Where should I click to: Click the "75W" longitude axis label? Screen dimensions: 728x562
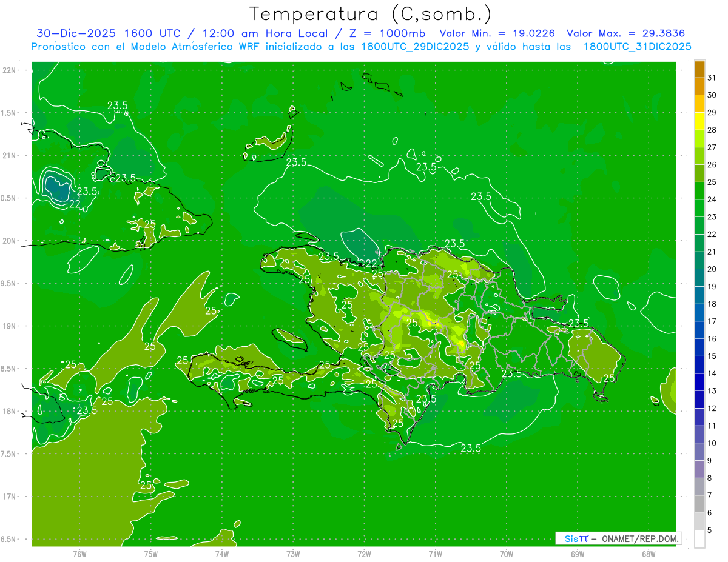pyautogui.click(x=151, y=554)
